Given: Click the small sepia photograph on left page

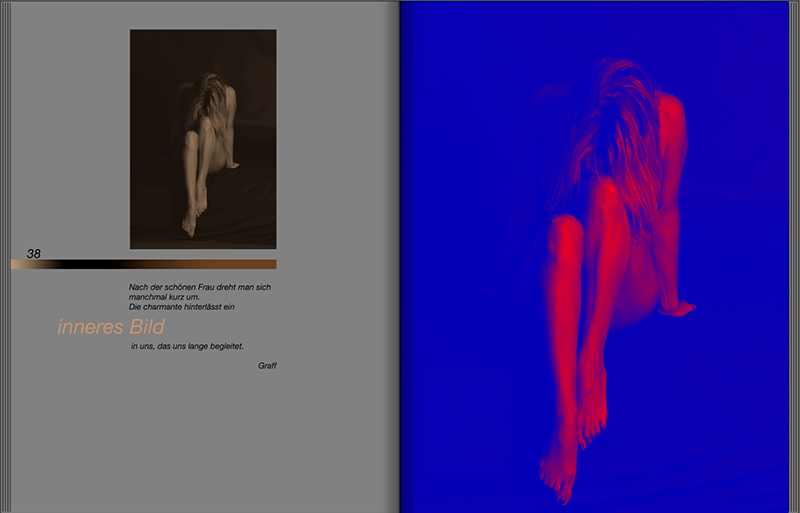Looking at the screenshot, I should 203,139.
